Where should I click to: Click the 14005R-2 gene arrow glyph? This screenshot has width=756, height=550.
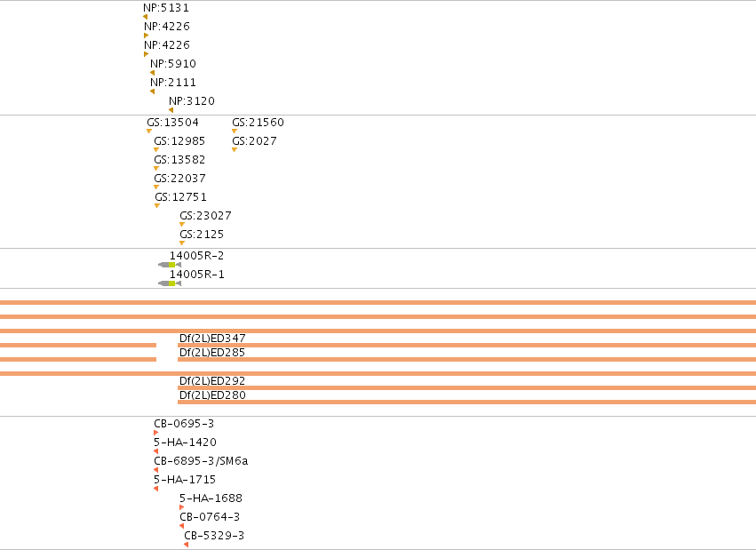pos(170,265)
